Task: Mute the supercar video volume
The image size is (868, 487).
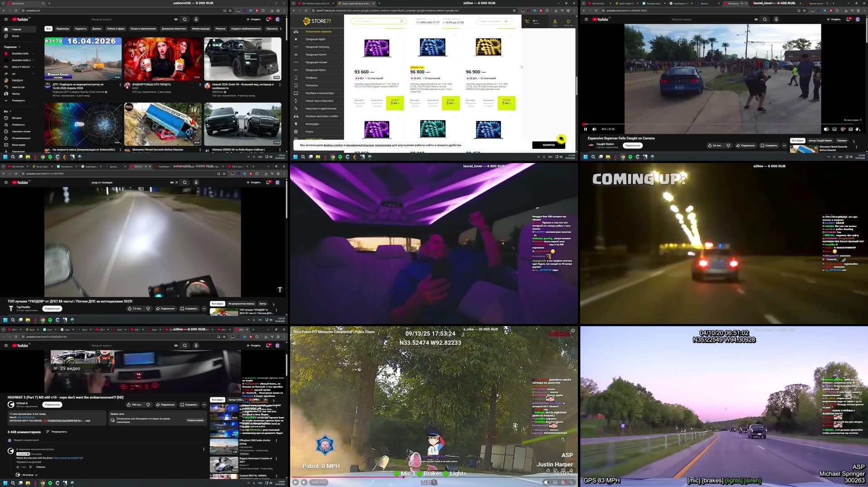Action: point(594,129)
